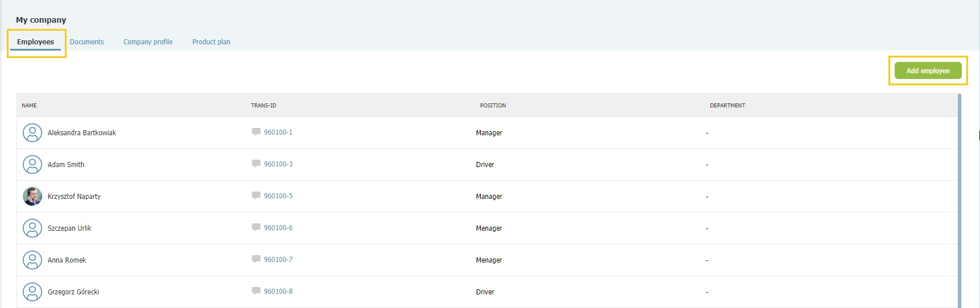Click Manager position in Aleksandra Bartkowiak's row
The image size is (980, 308).
coord(489,133)
